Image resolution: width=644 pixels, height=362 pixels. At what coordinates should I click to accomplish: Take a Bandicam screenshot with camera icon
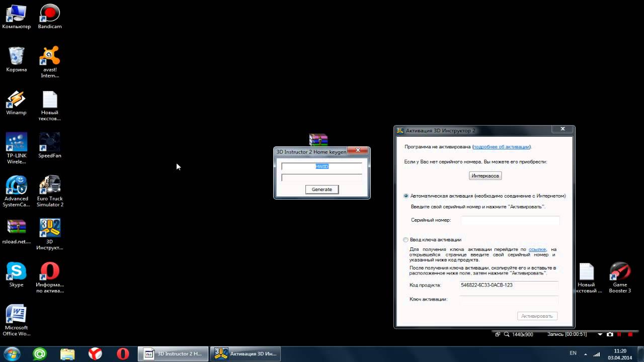(610, 334)
